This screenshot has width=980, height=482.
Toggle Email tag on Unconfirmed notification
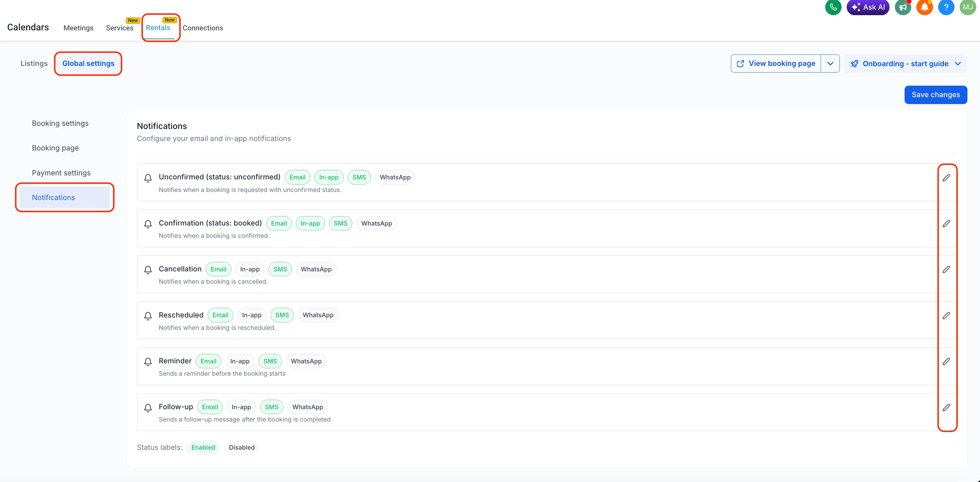[297, 177]
